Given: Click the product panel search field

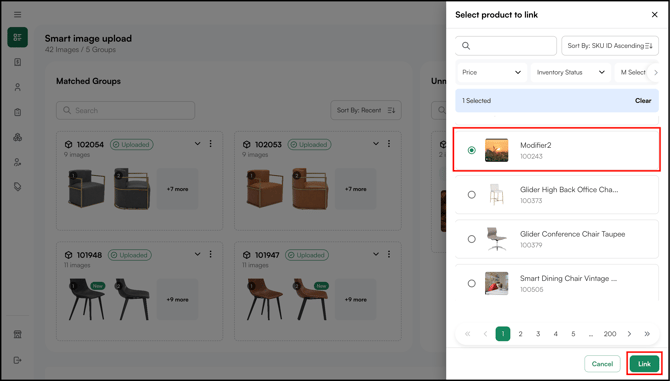Looking at the screenshot, I should 506,46.
